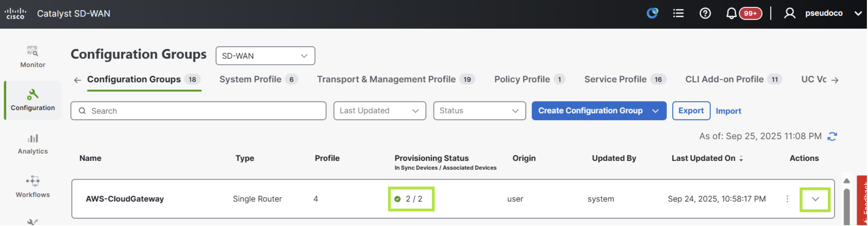Click the Feedback tab on the edge
The width and height of the screenshot is (868, 226).
click(863, 201)
